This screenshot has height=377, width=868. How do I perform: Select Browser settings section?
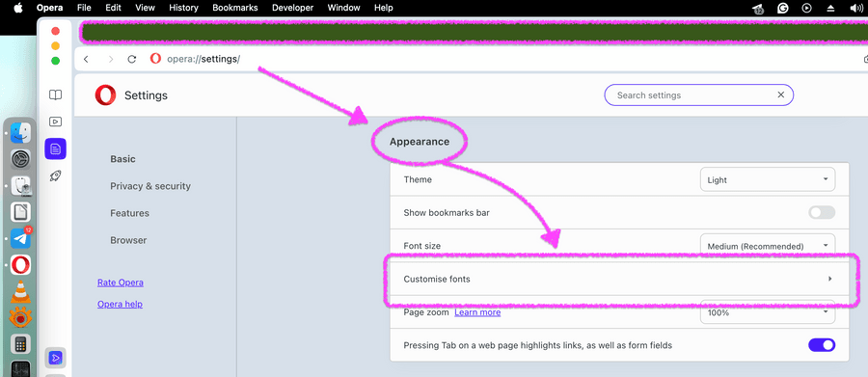(128, 240)
